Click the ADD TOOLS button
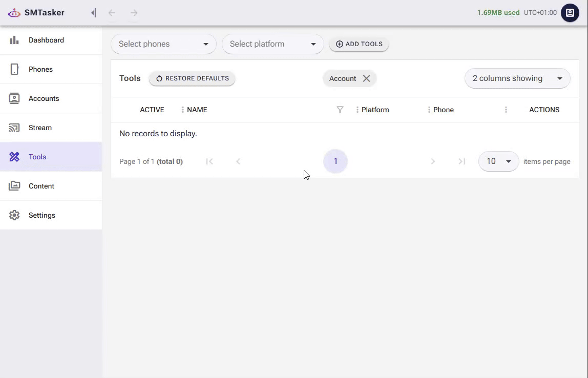 (359, 44)
